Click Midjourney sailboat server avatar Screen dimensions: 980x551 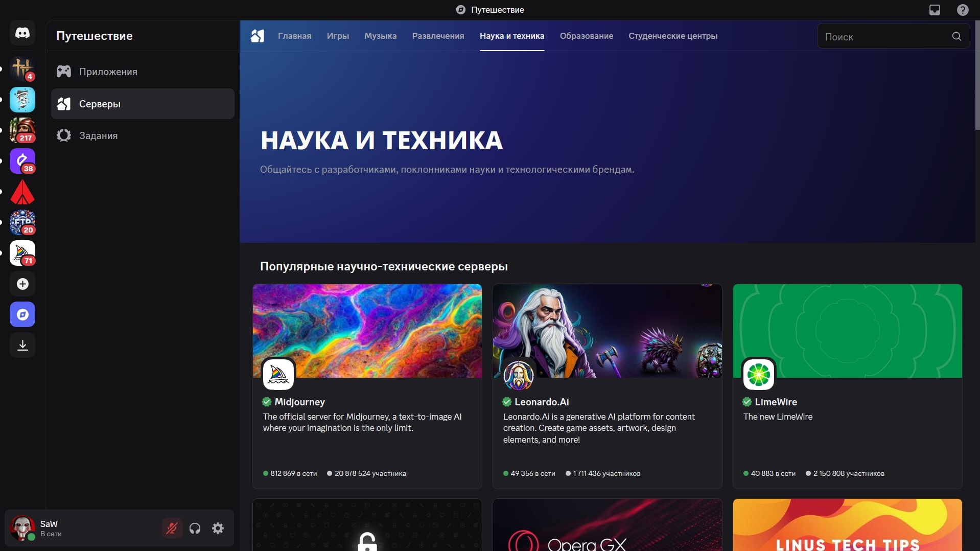pyautogui.click(x=278, y=374)
